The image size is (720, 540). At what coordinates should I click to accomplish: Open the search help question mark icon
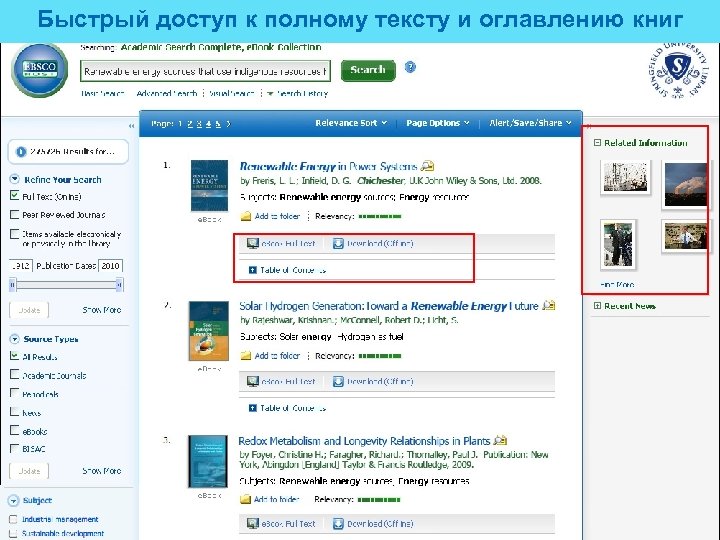coord(410,68)
